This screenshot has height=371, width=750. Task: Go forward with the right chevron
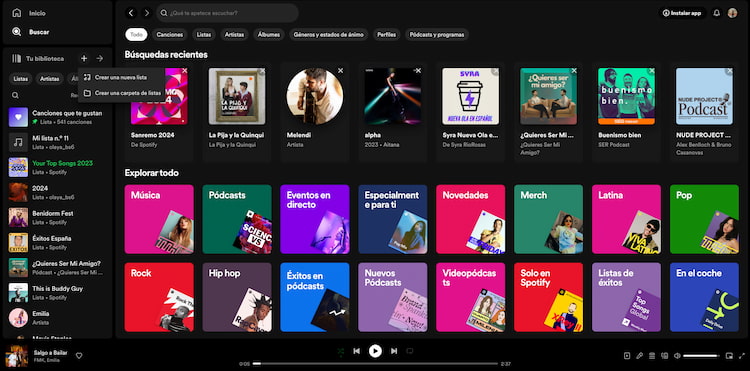click(x=147, y=13)
